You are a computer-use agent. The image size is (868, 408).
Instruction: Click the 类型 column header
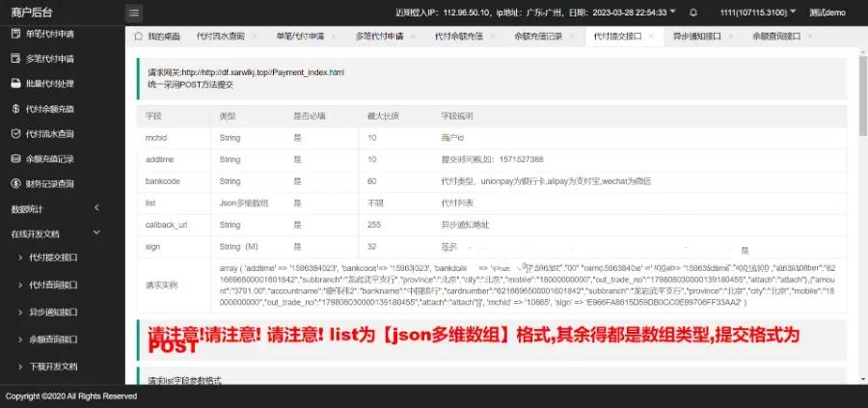click(228, 117)
